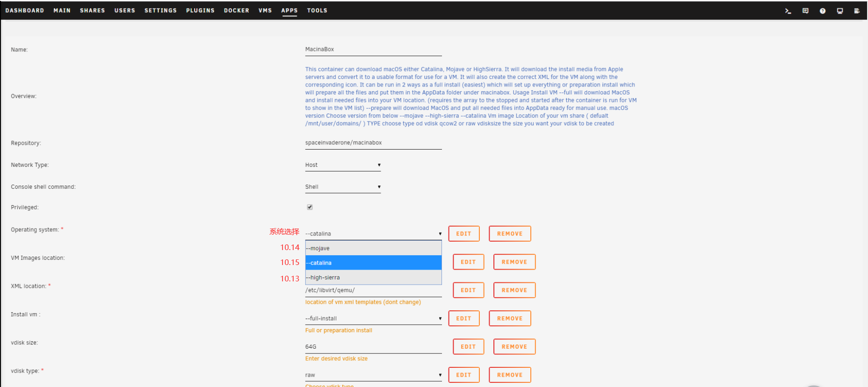Click the vdisk size input field

[373, 347]
